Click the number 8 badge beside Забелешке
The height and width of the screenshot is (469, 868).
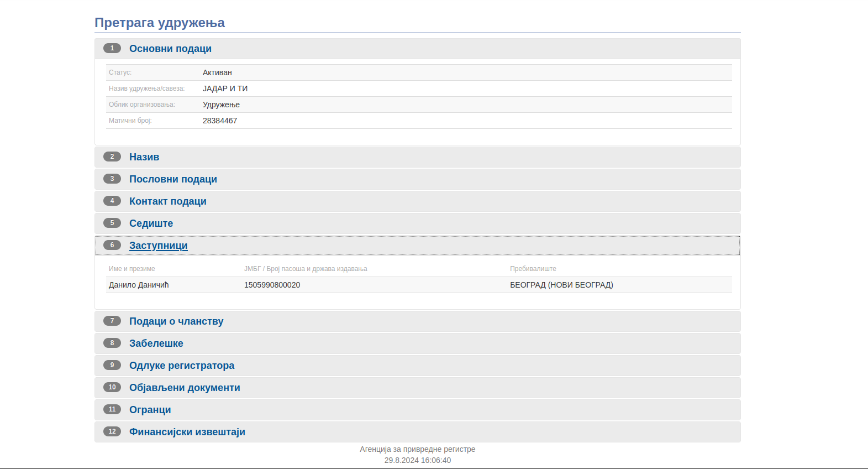(112, 343)
